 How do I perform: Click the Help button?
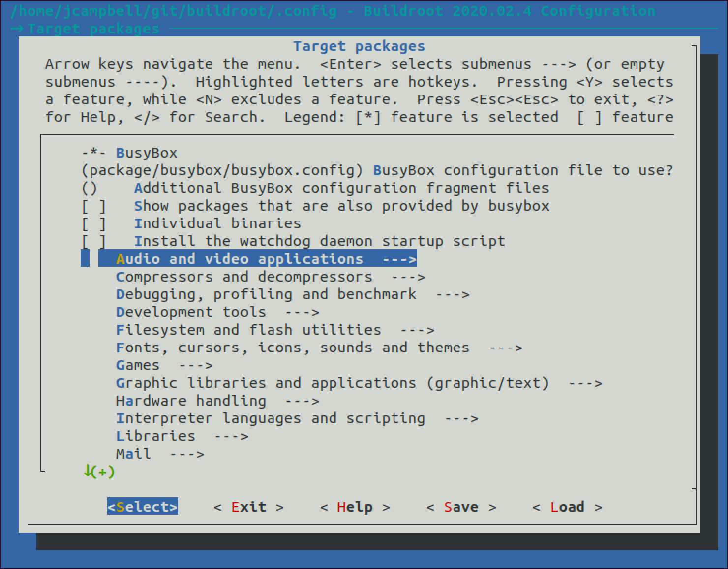355,507
